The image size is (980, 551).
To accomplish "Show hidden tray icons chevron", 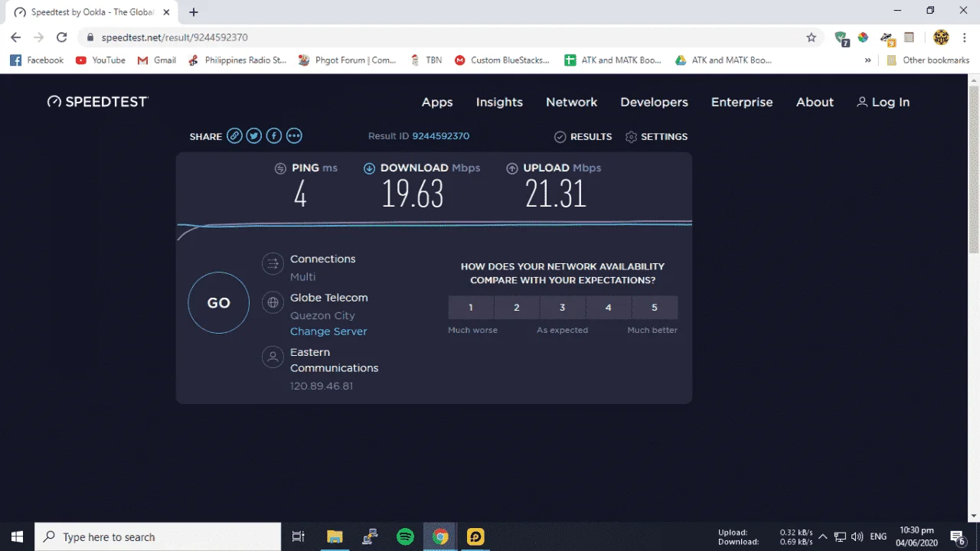I will pyautogui.click(x=823, y=536).
